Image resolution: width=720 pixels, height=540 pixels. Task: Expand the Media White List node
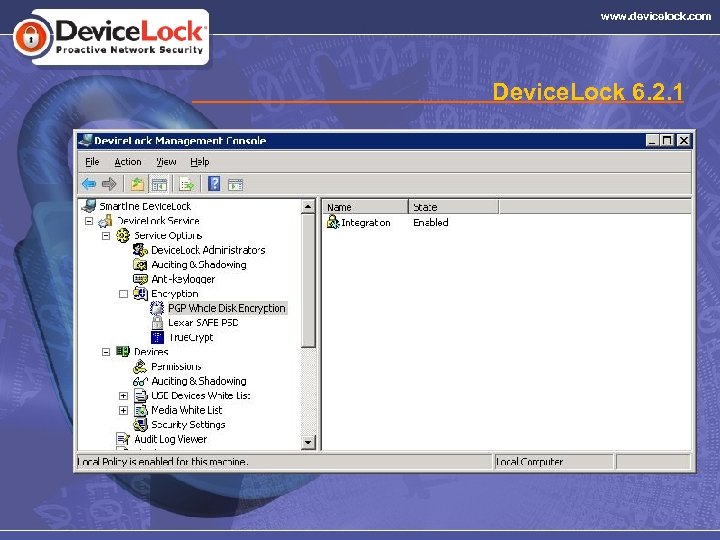click(x=123, y=411)
